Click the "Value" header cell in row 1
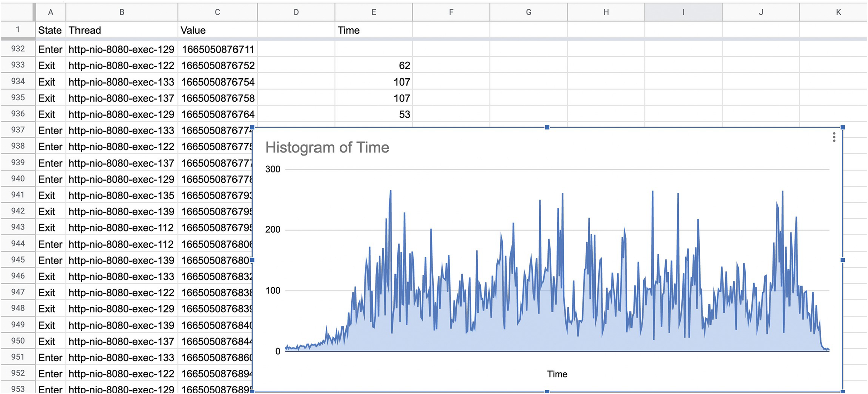 click(217, 30)
